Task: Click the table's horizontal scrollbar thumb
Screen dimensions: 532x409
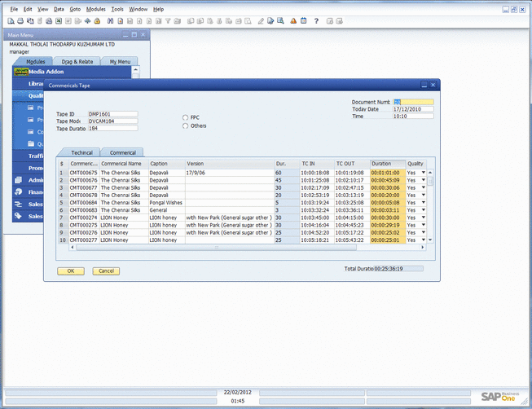Action: click(x=217, y=248)
